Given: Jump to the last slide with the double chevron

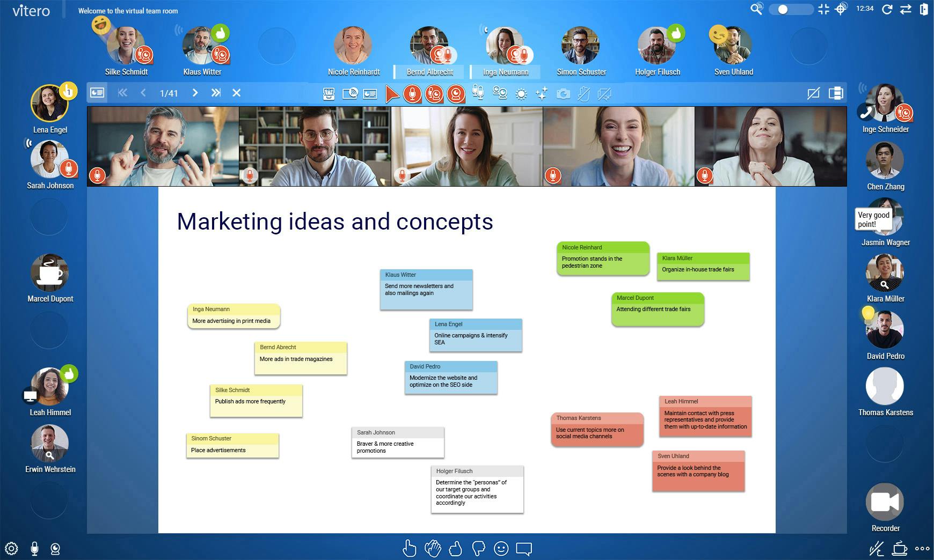Looking at the screenshot, I should click(216, 93).
